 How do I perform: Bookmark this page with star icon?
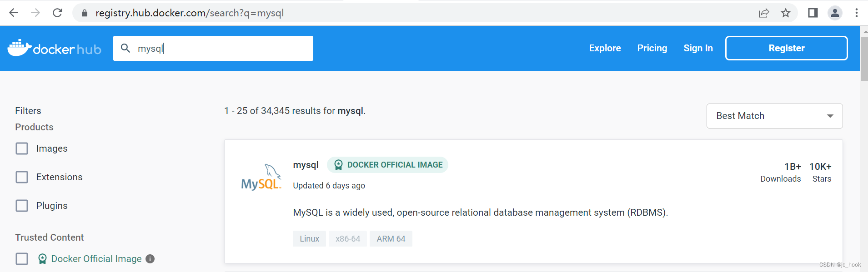[786, 13]
